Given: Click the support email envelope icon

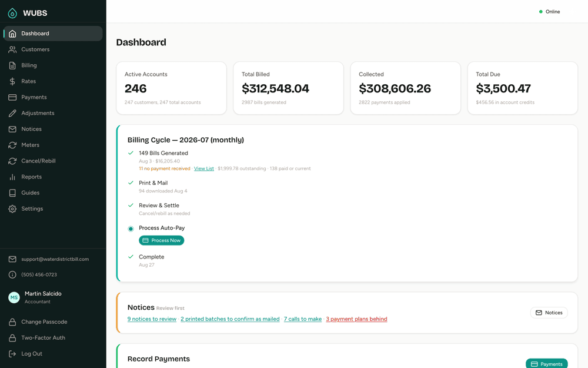Looking at the screenshot, I should [x=12, y=259].
